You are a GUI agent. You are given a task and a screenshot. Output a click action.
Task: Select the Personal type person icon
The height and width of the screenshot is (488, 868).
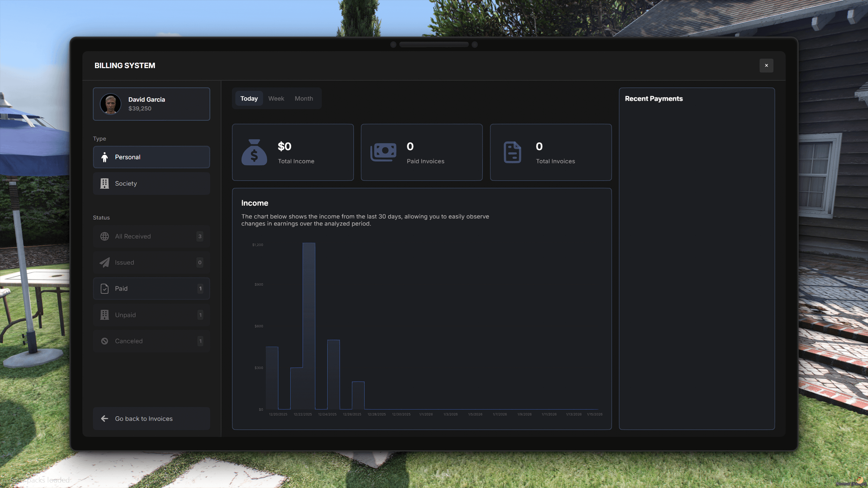(x=104, y=157)
